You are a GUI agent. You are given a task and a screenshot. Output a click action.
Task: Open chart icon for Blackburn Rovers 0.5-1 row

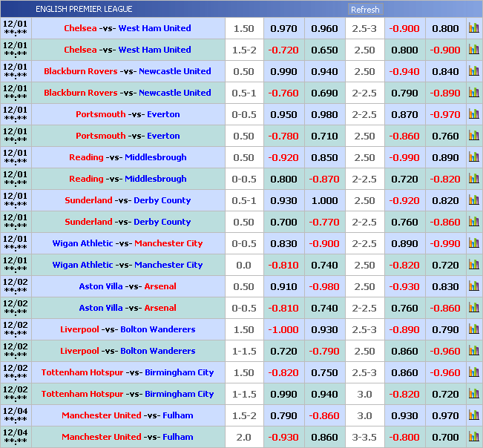(473, 93)
